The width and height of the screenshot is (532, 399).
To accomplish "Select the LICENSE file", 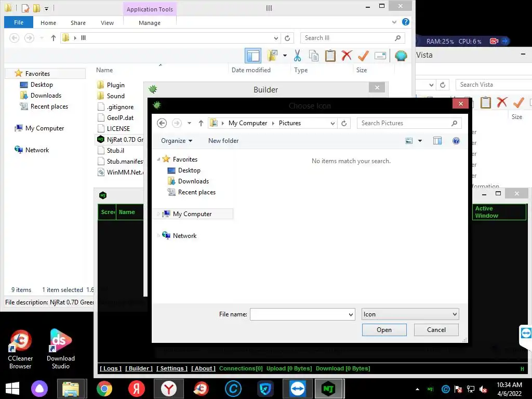I will (118, 129).
